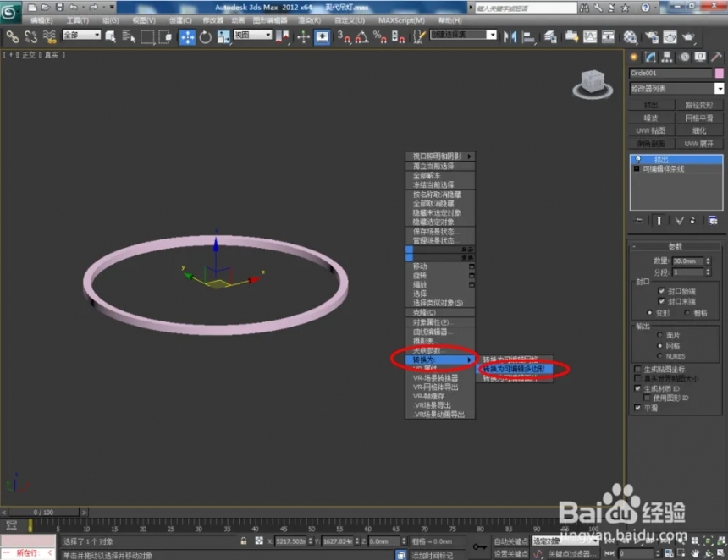The image size is (728, 560).
Task: Toggle 封口始端 checkbox
Action: pyautogui.click(x=662, y=291)
